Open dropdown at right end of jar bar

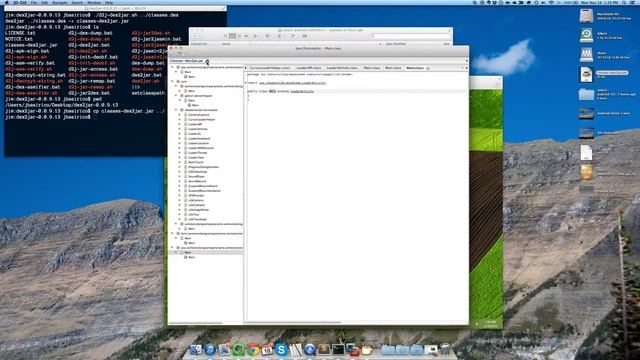tap(466, 61)
